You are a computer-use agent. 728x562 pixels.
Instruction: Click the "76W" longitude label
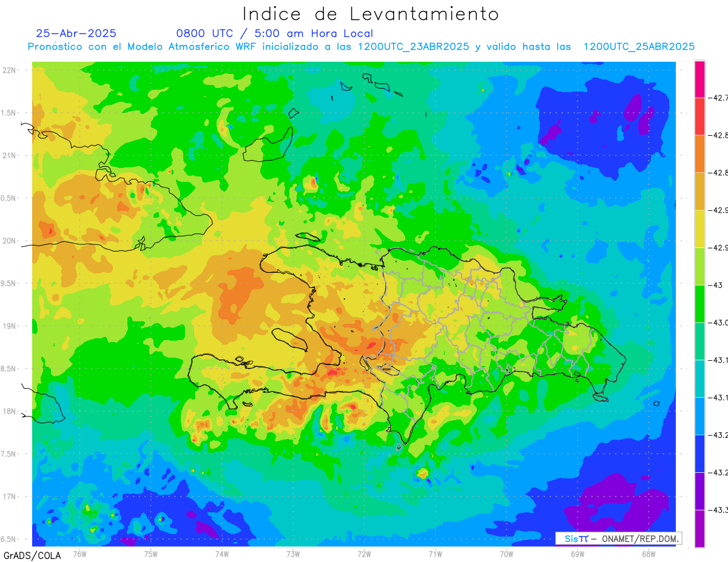(79, 554)
